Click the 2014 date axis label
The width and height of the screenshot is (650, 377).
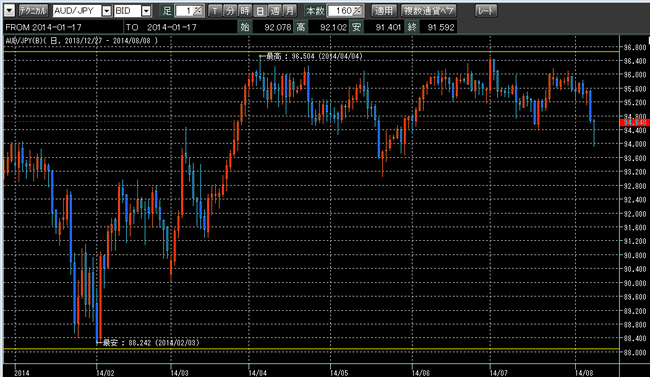coord(22,372)
